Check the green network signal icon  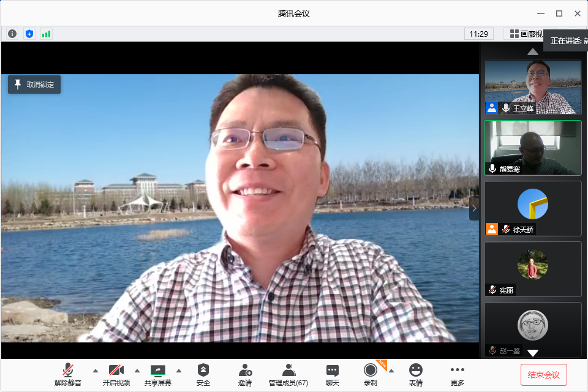coord(46,34)
